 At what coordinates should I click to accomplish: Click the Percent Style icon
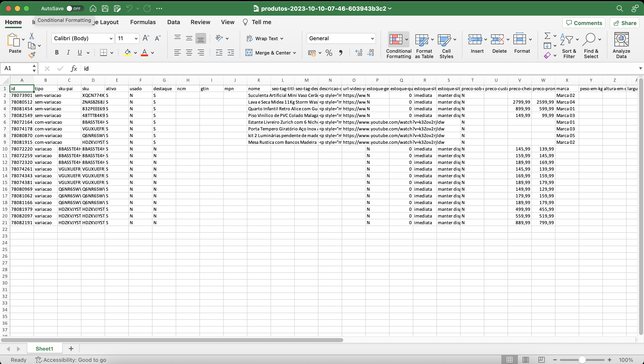(x=329, y=53)
